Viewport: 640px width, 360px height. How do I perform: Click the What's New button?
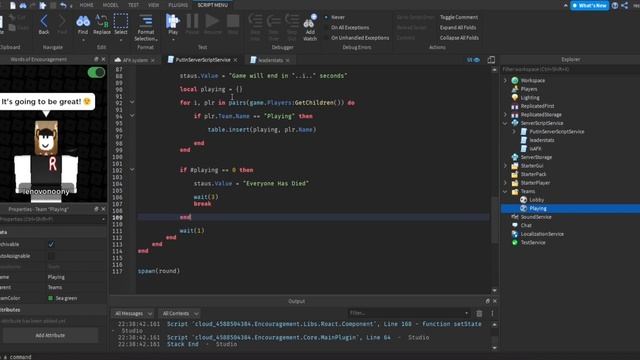(x=589, y=5)
